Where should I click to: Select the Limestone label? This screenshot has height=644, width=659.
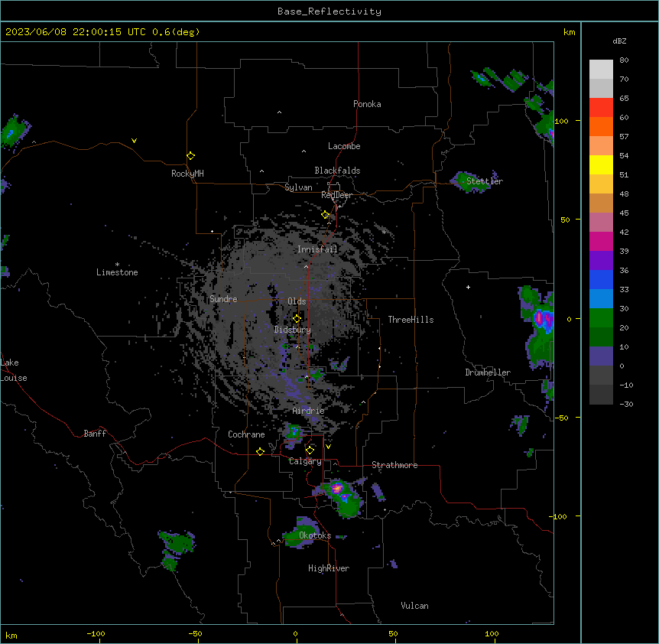click(x=117, y=272)
